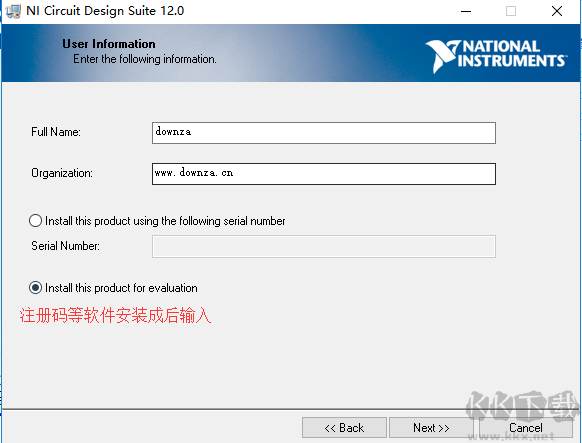This screenshot has width=582, height=443.
Task: Click the installer icon in title bar
Action: 13,11
